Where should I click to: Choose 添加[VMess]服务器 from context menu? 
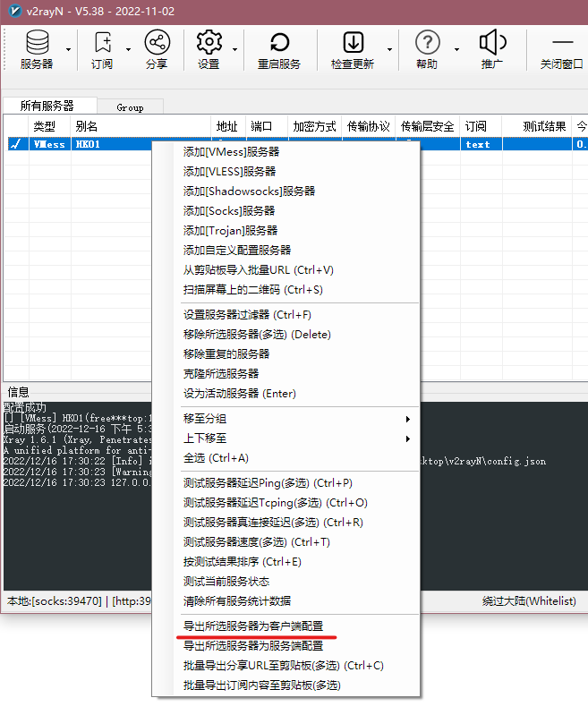coord(231,152)
